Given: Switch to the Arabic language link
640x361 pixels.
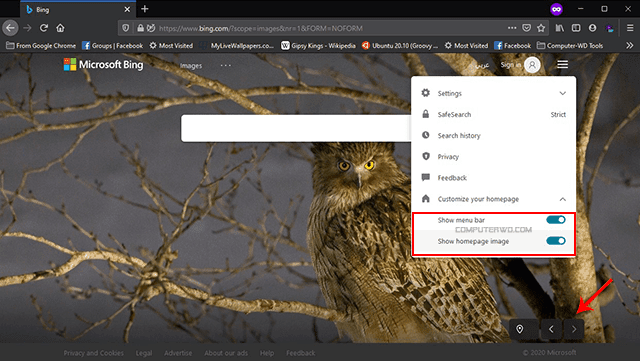Looking at the screenshot, I should click(x=482, y=65).
